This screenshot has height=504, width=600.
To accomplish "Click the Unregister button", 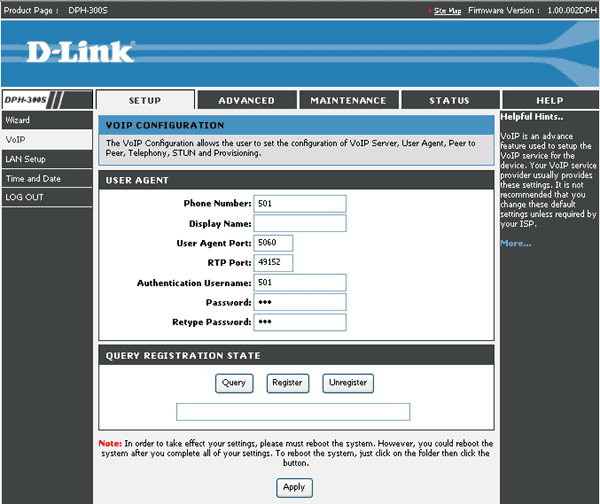I will coord(348,383).
